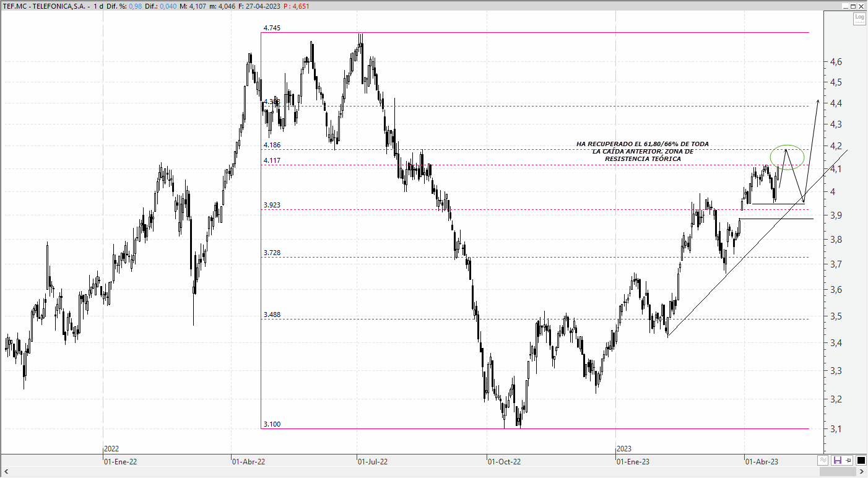Click the 3.488 Fibonacci level label
Viewport: 868px width, 478px height.
272,315
